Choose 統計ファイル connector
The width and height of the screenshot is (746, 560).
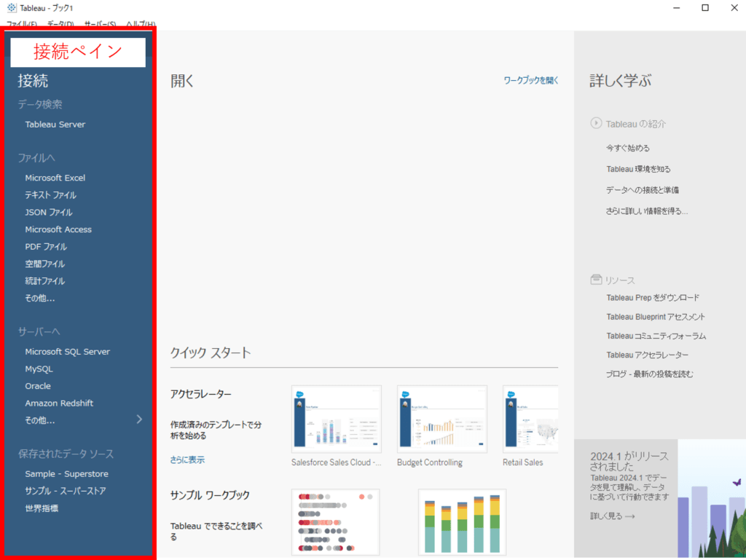44,280
